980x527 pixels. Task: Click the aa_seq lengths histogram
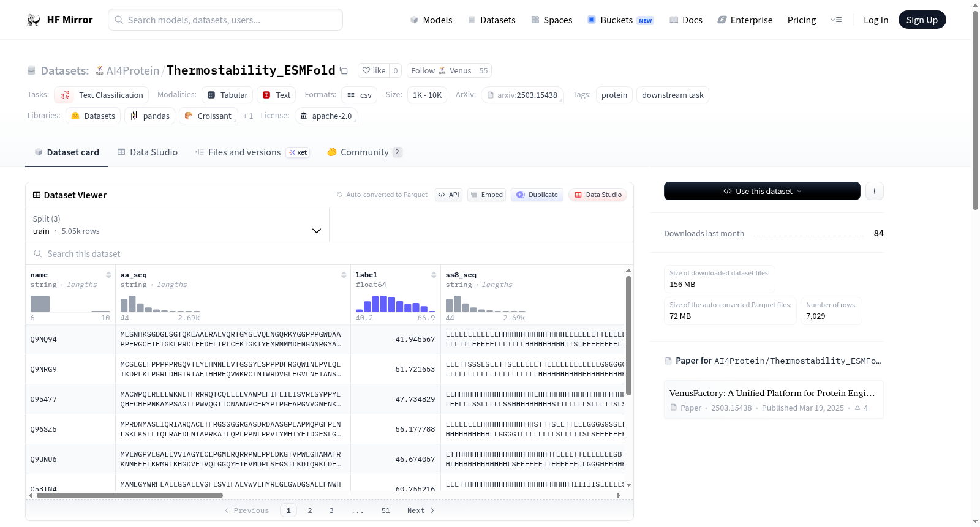pos(160,304)
